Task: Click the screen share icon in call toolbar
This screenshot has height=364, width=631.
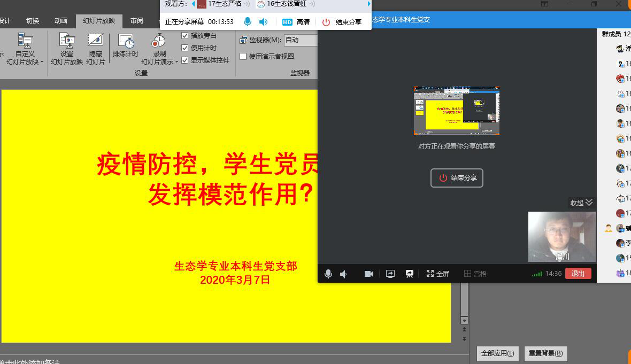Action: click(x=390, y=274)
